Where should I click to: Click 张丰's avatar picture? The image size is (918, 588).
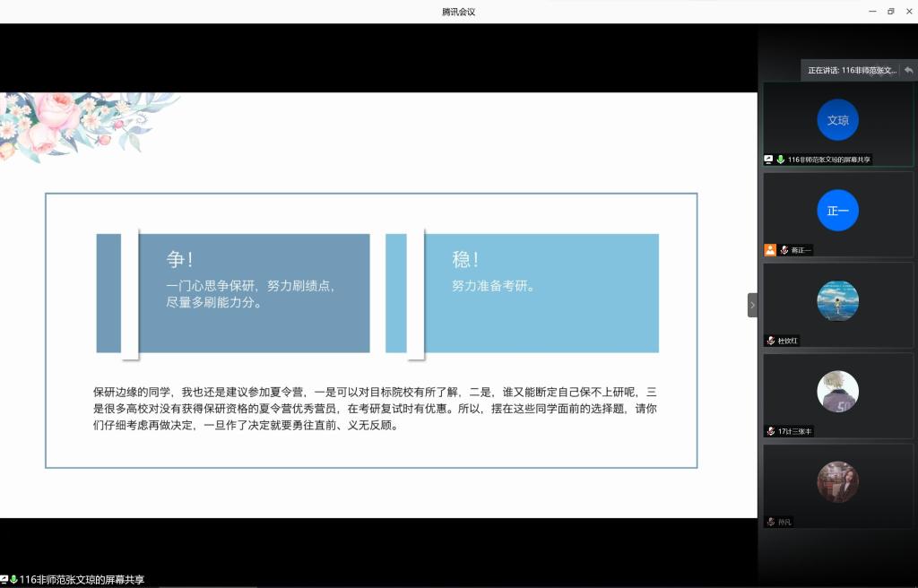(837, 392)
